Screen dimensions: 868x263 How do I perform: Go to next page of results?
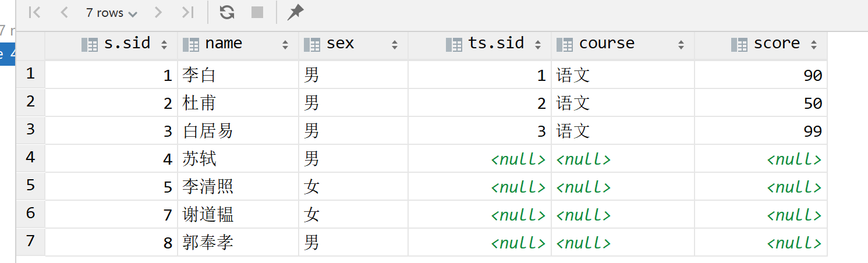click(158, 12)
